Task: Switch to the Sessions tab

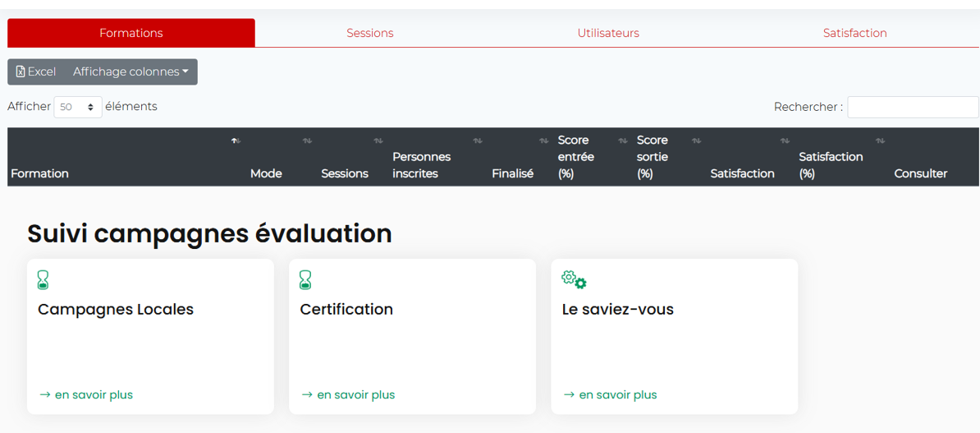Action: click(369, 34)
